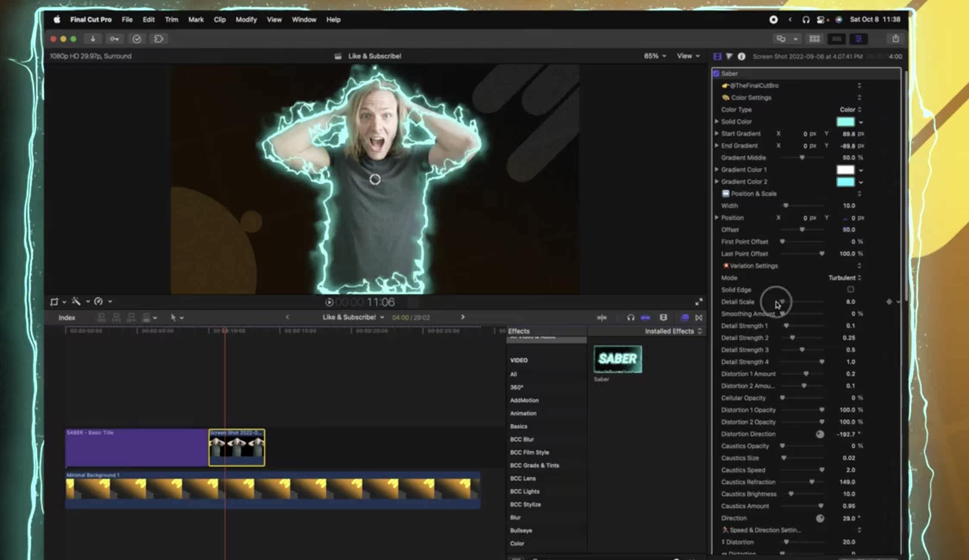Open the Modify menu

point(246,19)
